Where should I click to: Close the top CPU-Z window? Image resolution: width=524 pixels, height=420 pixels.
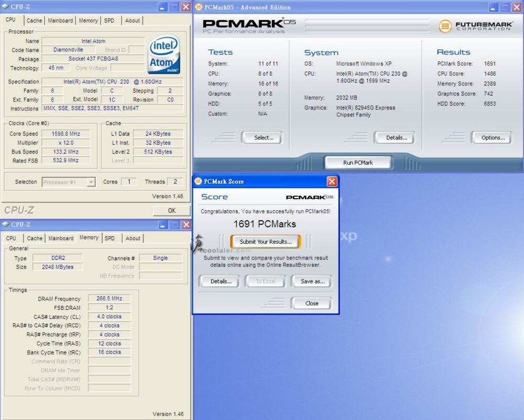[x=186, y=7]
